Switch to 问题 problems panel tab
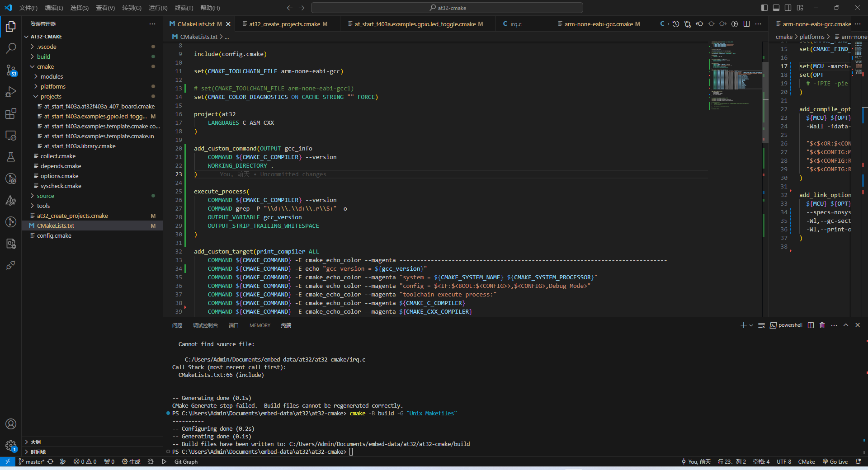This screenshot has width=868, height=470. pos(177,325)
